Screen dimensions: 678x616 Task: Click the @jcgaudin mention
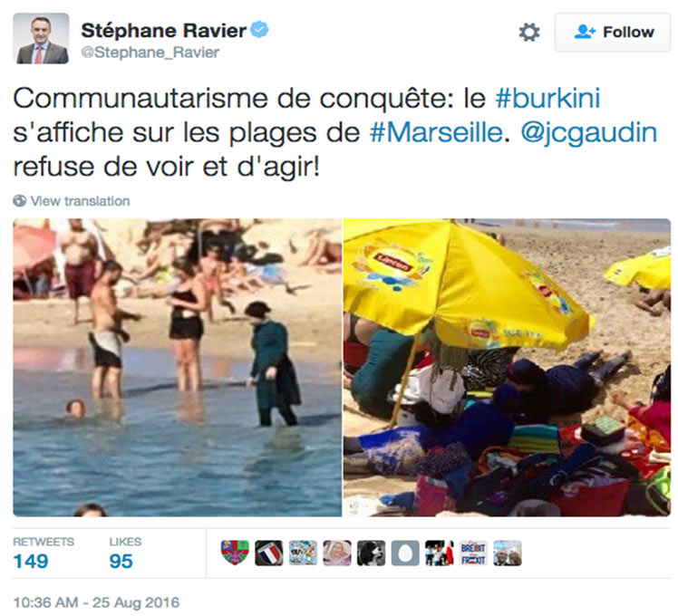589,133
